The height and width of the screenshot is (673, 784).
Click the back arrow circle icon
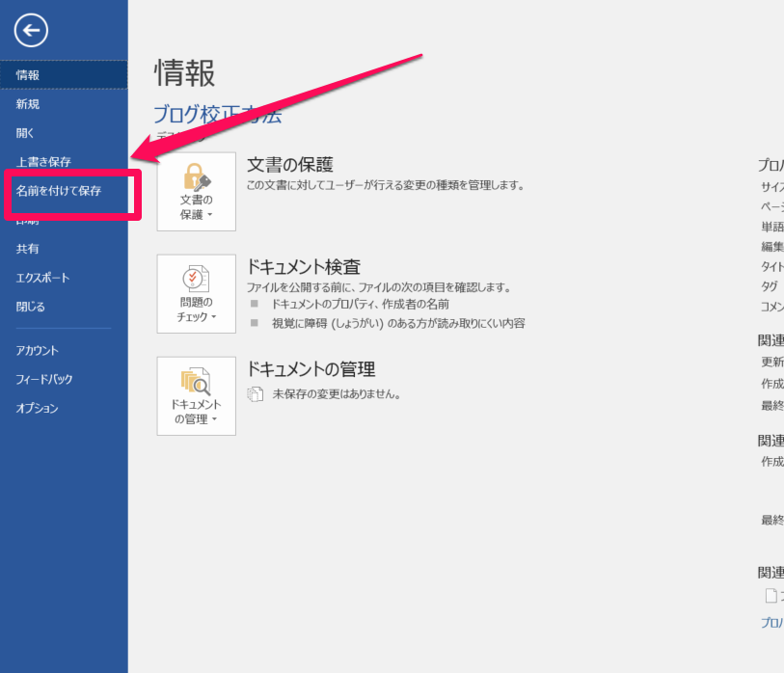pos(31,31)
